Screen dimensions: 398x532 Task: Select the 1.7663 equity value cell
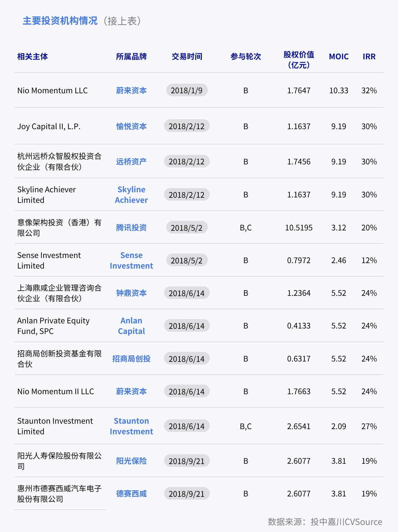point(299,391)
